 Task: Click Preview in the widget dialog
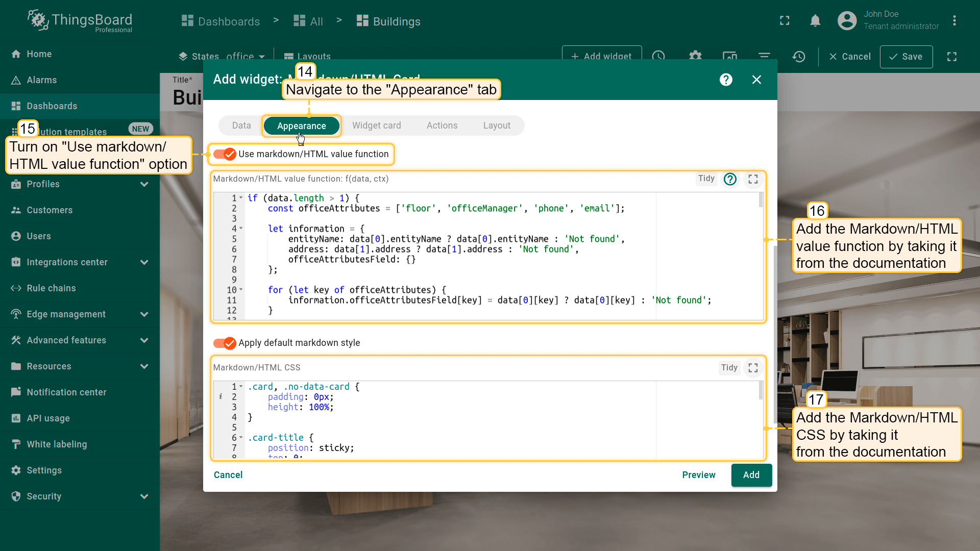(x=698, y=475)
